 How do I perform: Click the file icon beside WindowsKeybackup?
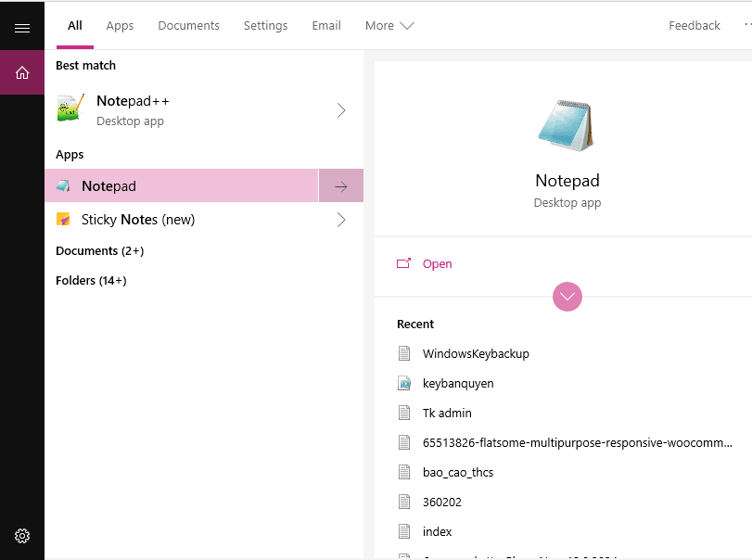pyautogui.click(x=404, y=353)
